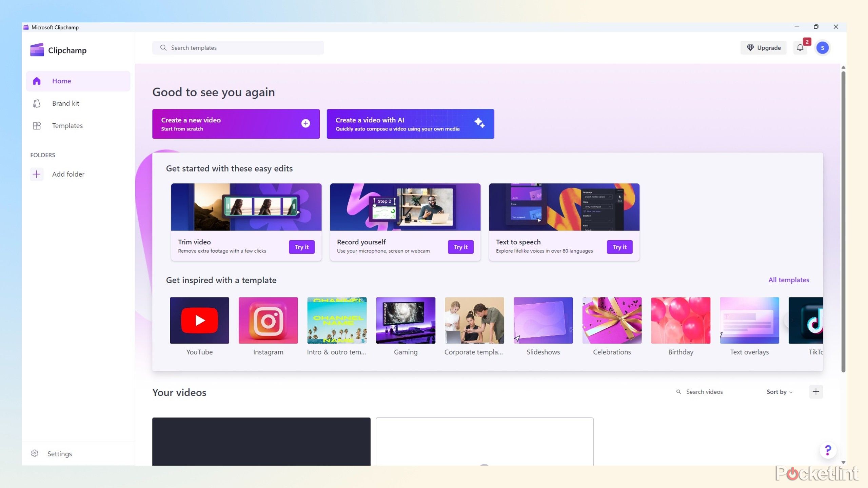This screenshot has width=868, height=488.
Task: Click the Upgrade button
Action: 764,48
